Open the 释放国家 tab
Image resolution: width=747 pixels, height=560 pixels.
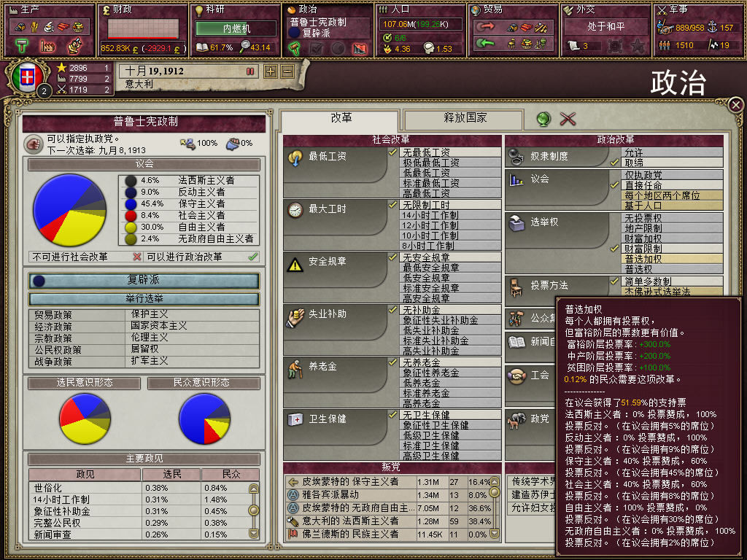pyautogui.click(x=464, y=119)
